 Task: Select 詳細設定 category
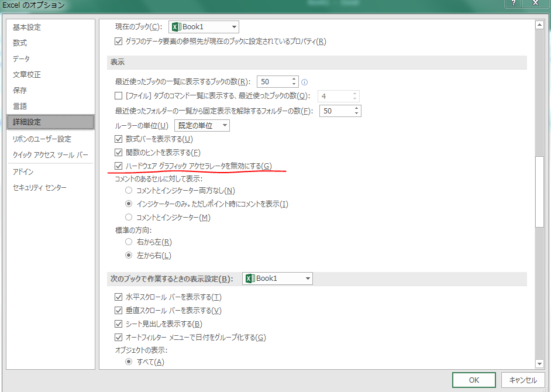pos(51,122)
